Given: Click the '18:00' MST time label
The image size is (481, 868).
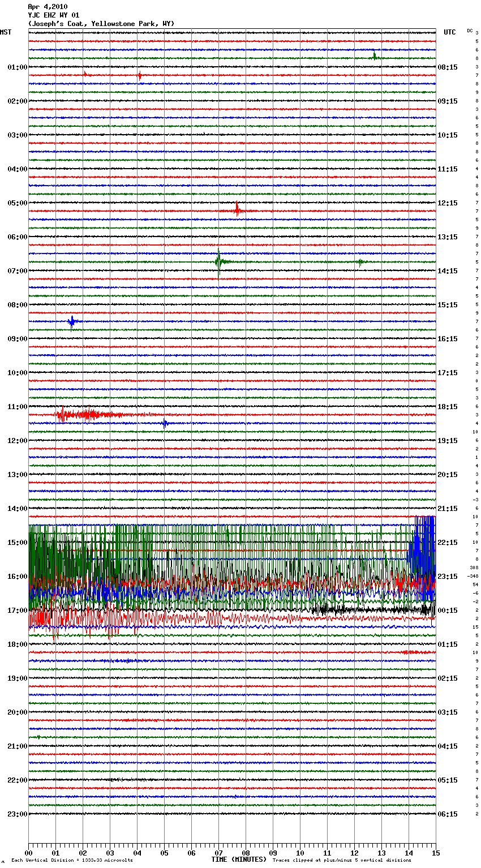Looking at the screenshot, I should (18, 644).
